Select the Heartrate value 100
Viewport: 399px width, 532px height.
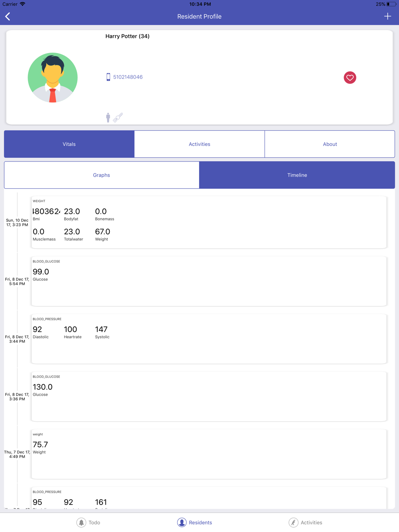click(70, 329)
